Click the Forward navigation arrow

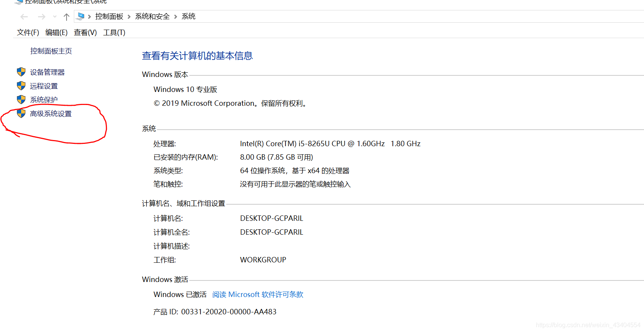click(42, 17)
